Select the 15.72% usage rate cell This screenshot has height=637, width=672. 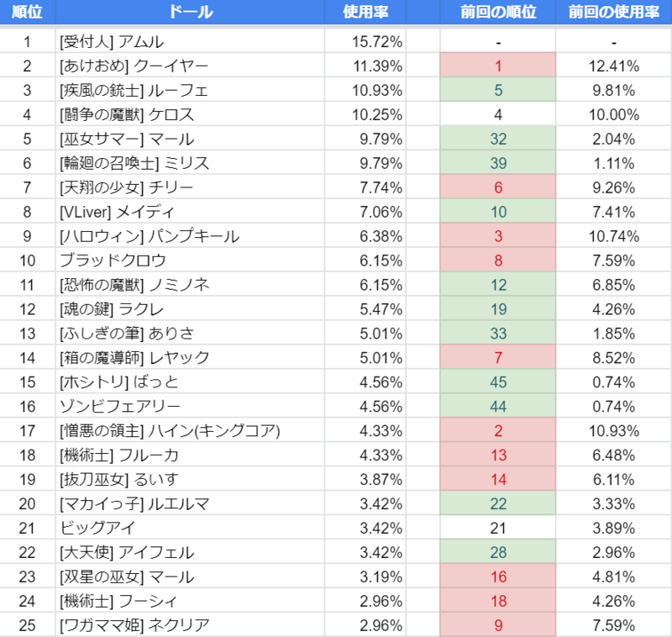coord(365,41)
